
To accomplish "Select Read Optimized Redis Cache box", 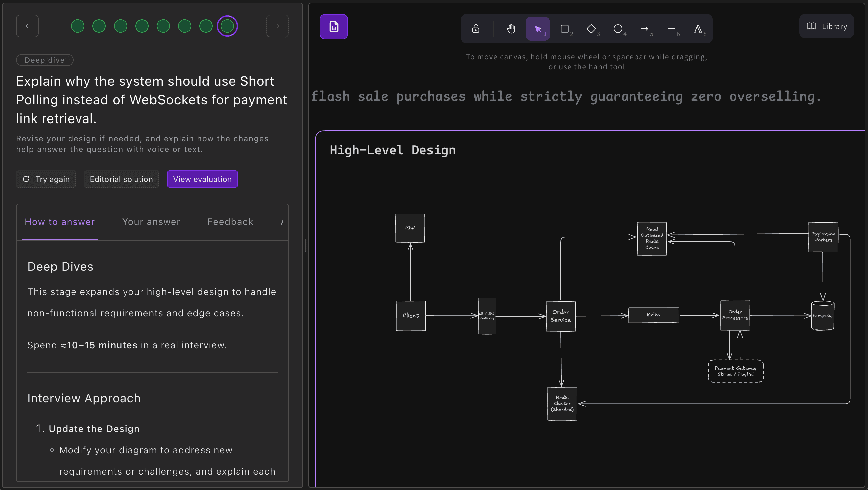I will point(652,239).
